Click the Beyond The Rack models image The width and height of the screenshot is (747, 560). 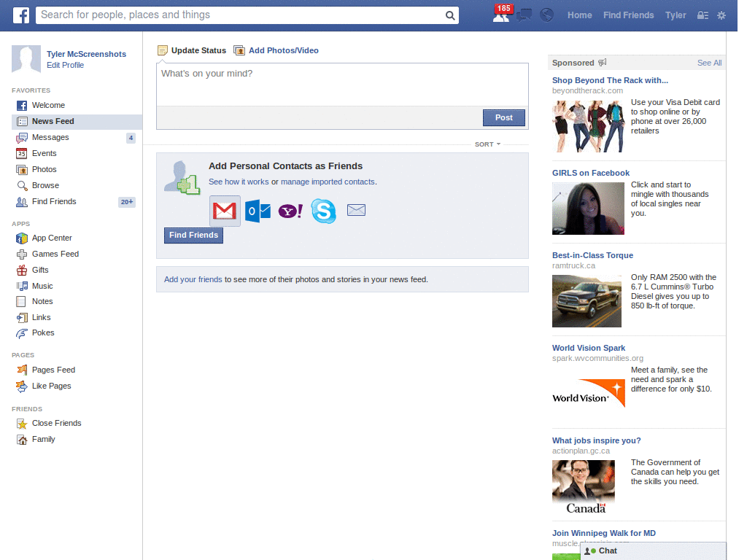coord(589,126)
